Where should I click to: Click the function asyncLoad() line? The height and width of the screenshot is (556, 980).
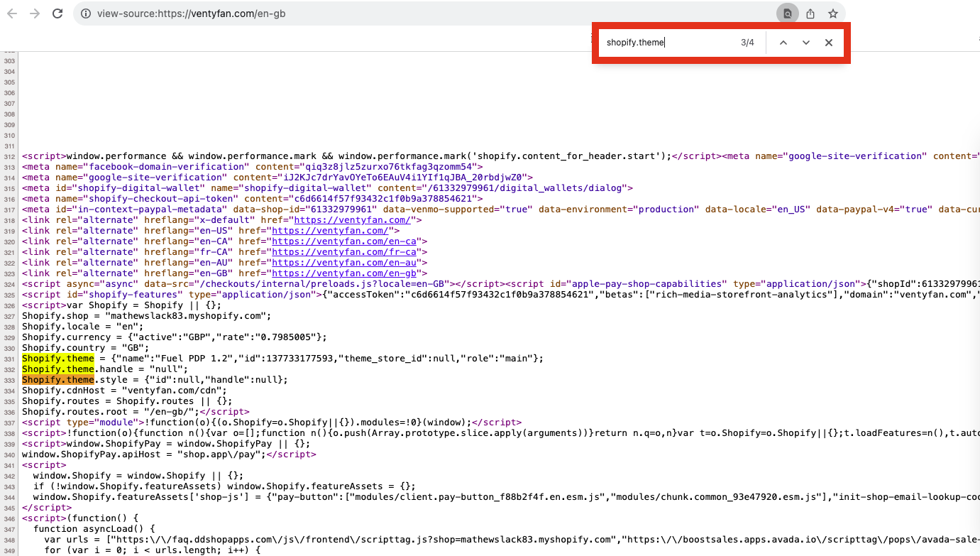94,529
